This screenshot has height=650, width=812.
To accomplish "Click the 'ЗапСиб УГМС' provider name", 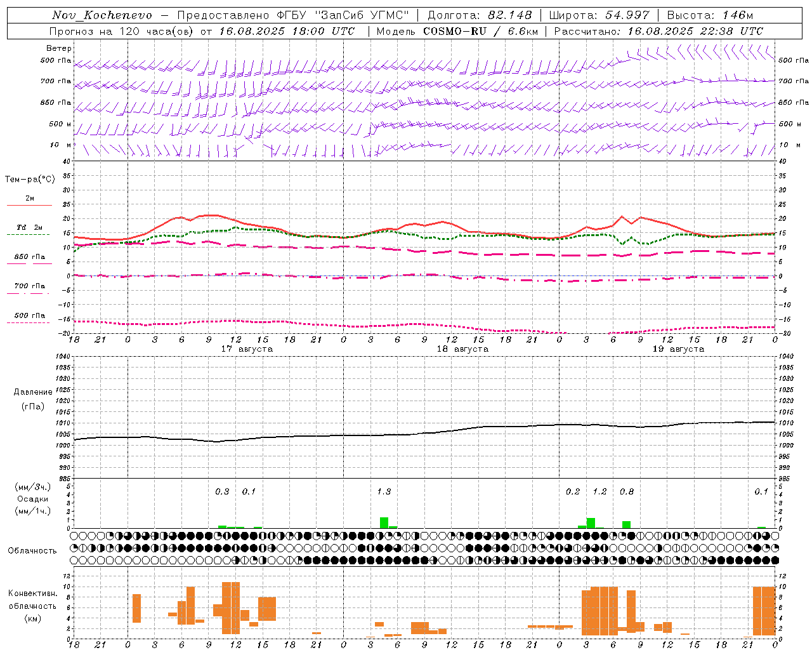I will tap(362, 15).
